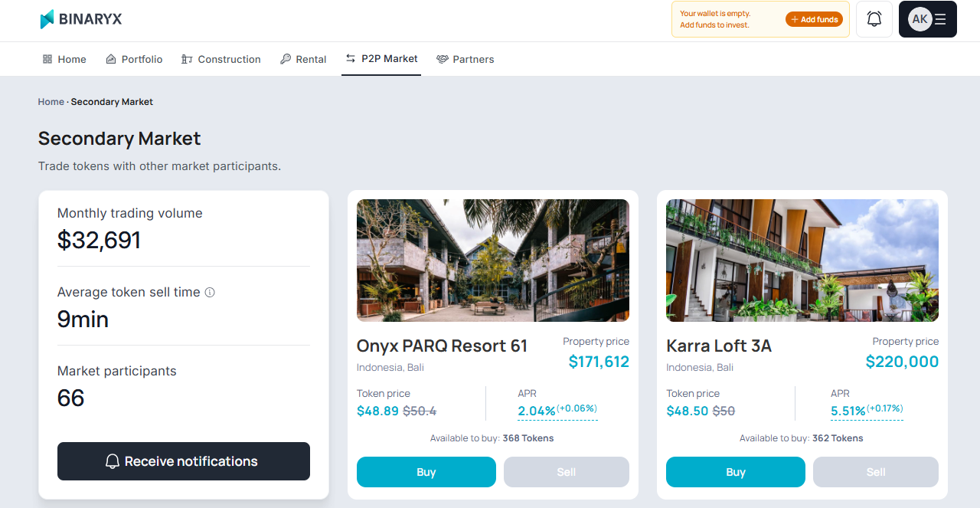Open notifications bell in header
The height and width of the screenshot is (508, 980).
point(874,19)
